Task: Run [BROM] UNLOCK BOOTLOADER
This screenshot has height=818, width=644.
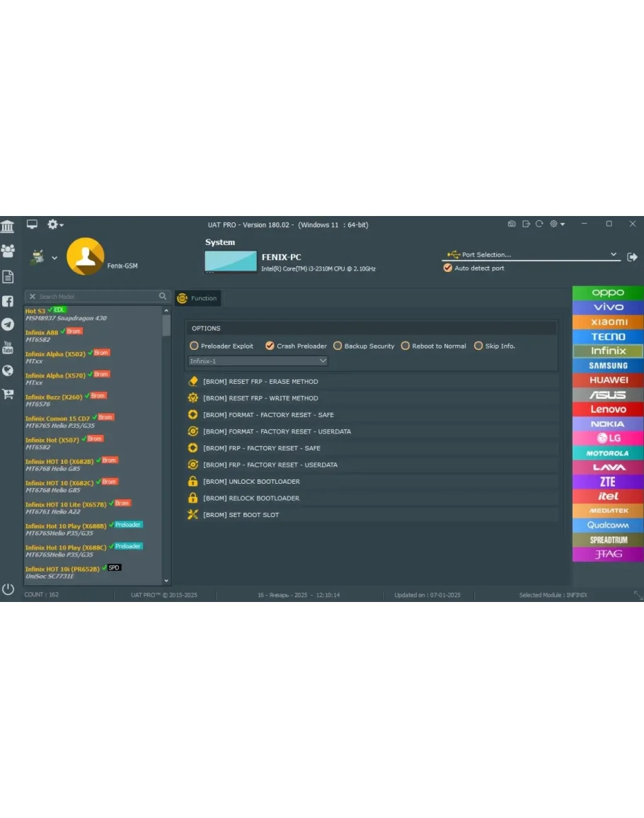Action: tap(251, 482)
